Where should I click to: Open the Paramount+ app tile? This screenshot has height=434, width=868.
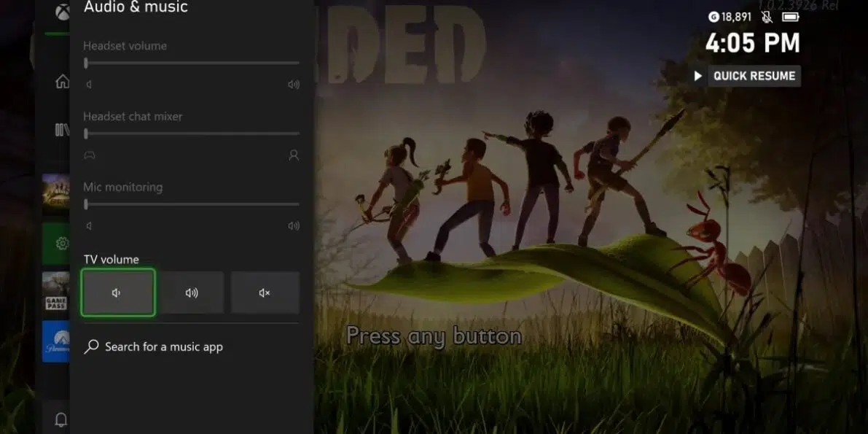pos(56,341)
